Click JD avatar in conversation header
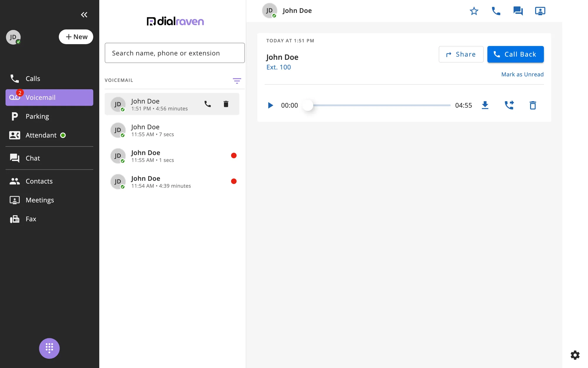The width and height of the screenshot is (588, 368). [269, 11]
